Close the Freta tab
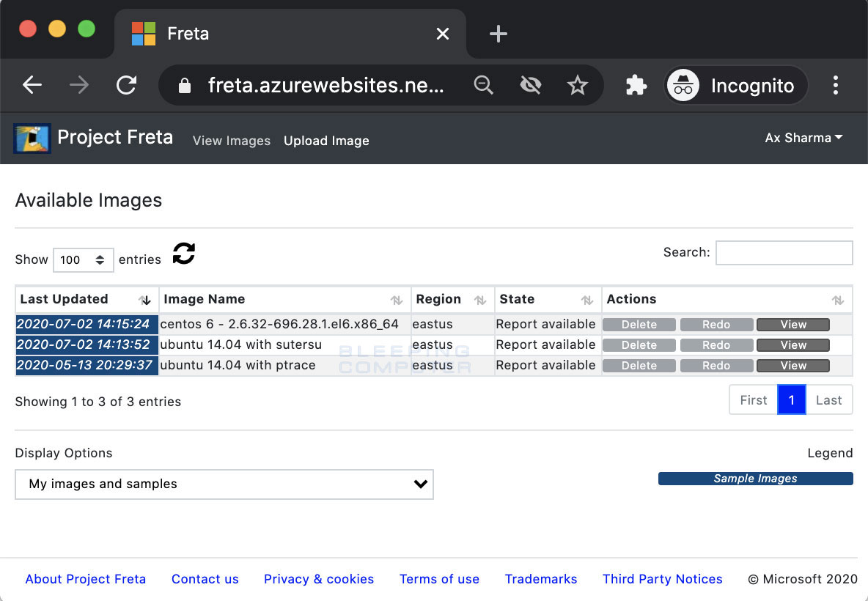 click(x=442, y=34)
